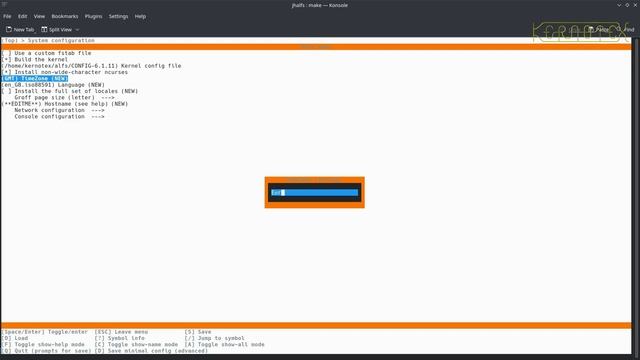The width and height of the screenshot is (640, 360).
Task: Click the Paste toolbar button
Action: point(598,29)
